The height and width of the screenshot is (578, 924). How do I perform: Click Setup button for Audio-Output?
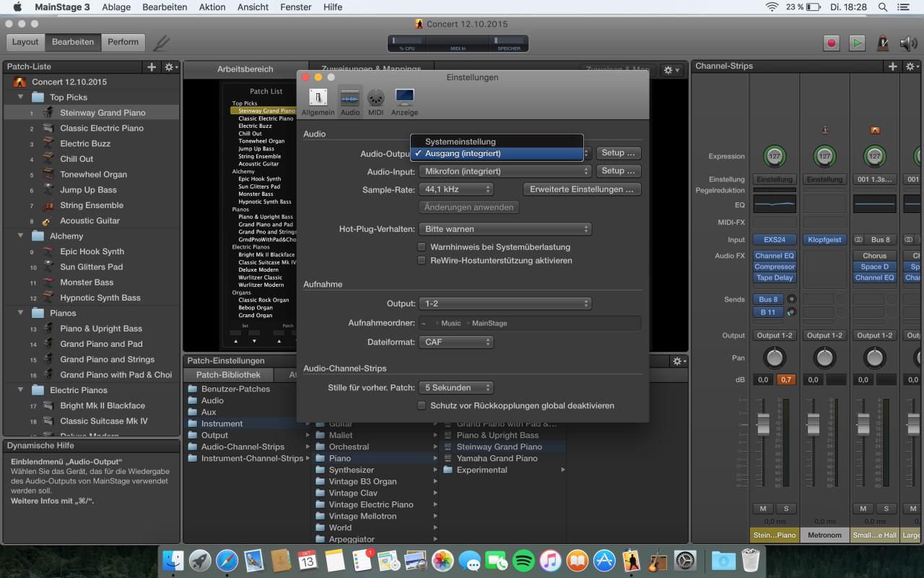(x=619, y=153)
